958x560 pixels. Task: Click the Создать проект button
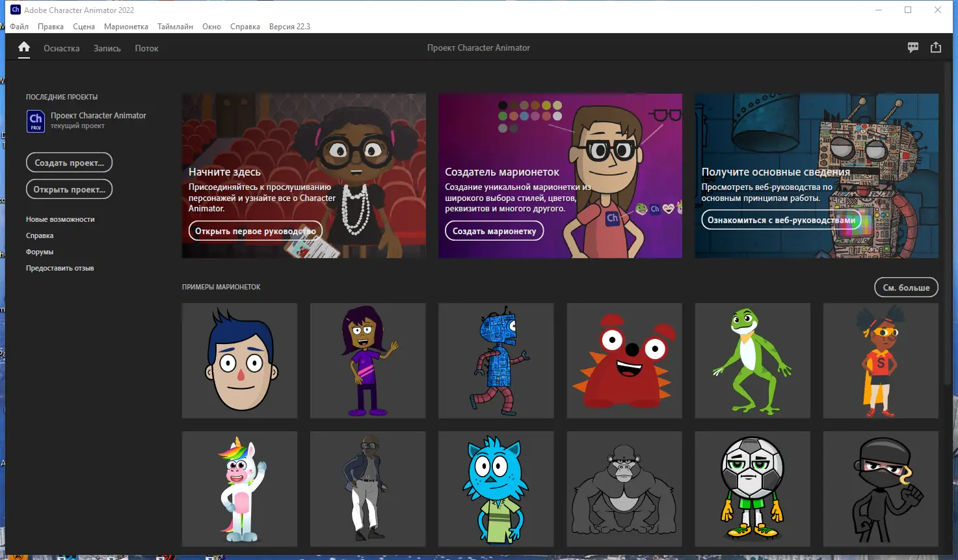point(69,162)
